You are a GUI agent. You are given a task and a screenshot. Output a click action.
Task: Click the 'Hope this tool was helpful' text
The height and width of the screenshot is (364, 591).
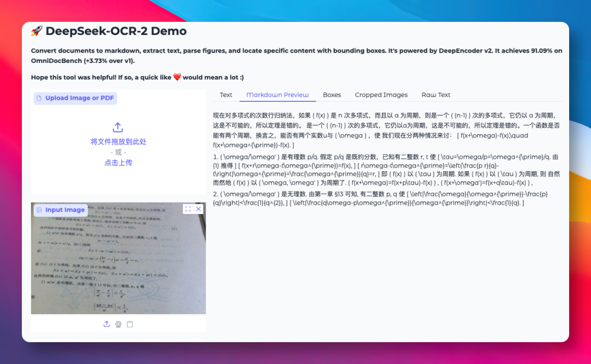coord(137,77)
